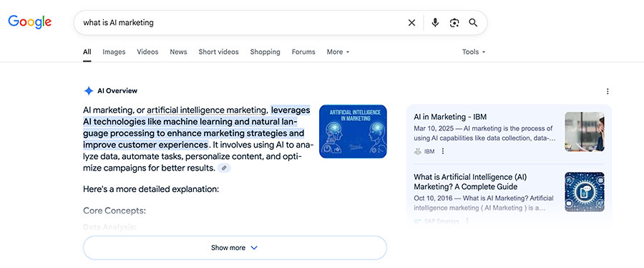Switch to the Videos tab
This screenshot has height=268, width=644.
coord(147,52)
